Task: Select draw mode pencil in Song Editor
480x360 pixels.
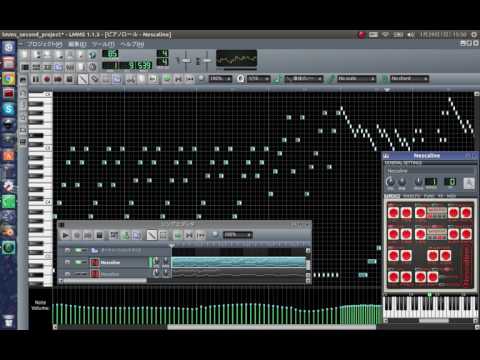Action: 152,235
